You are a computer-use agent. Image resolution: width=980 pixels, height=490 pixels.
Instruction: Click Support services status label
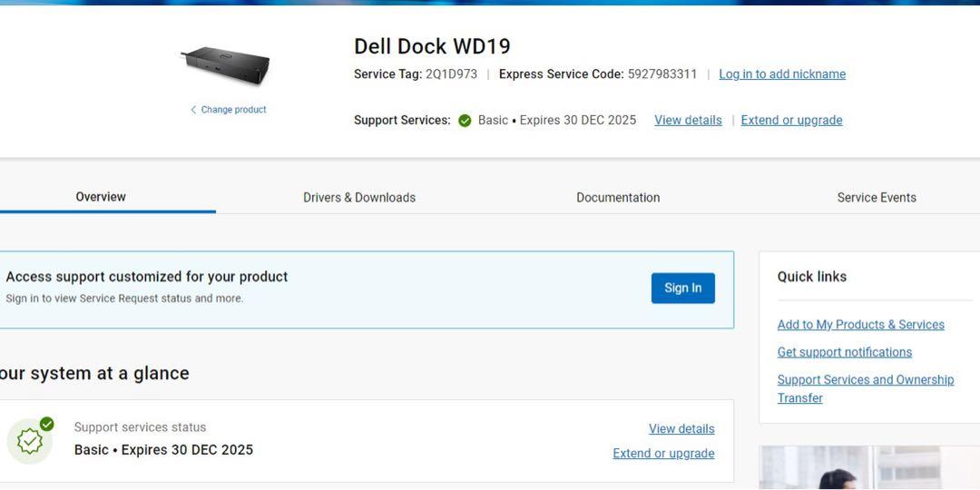click(140, 427)
